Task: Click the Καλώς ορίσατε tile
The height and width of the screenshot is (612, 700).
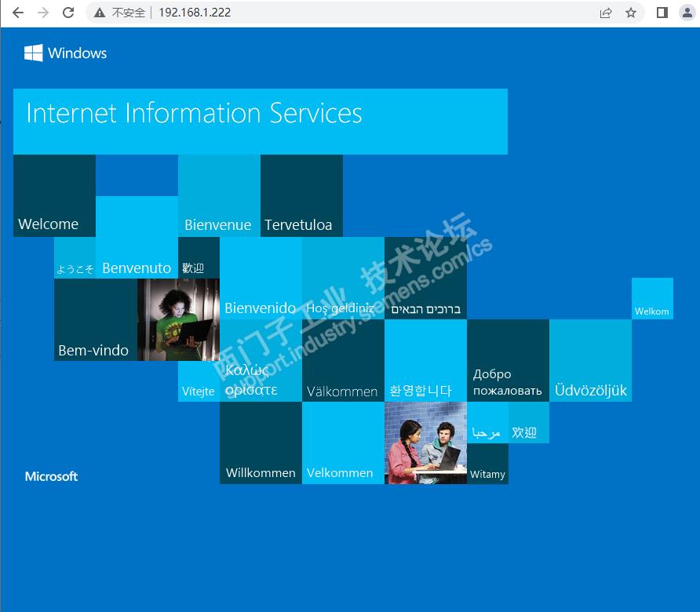Action: click(x=261, y=361)
